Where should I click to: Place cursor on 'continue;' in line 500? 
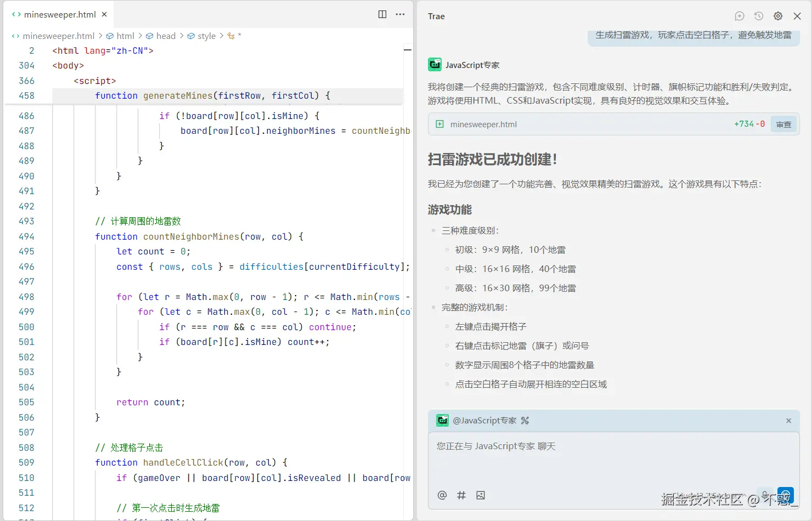click(332, 327)
